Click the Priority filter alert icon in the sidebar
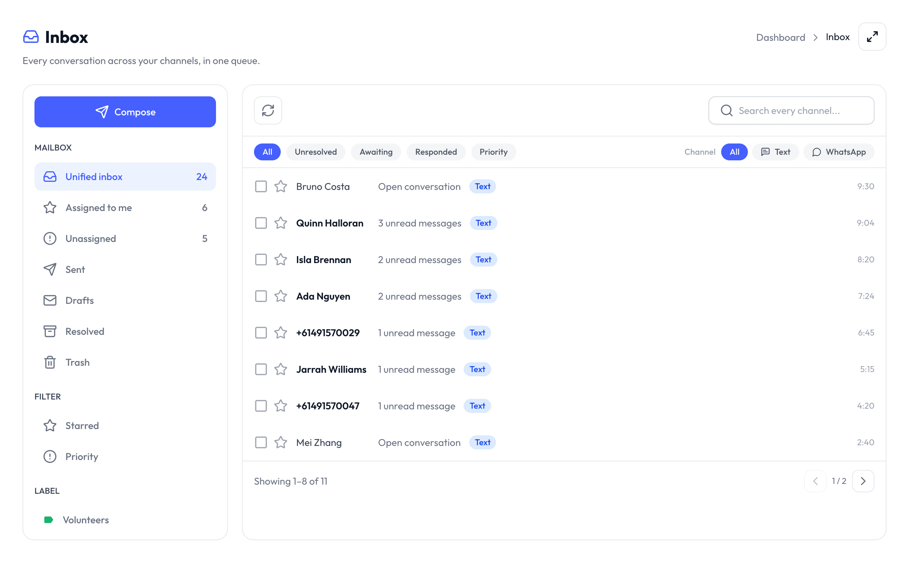Screen dimensions: 909x588 [x=50, y=457]
